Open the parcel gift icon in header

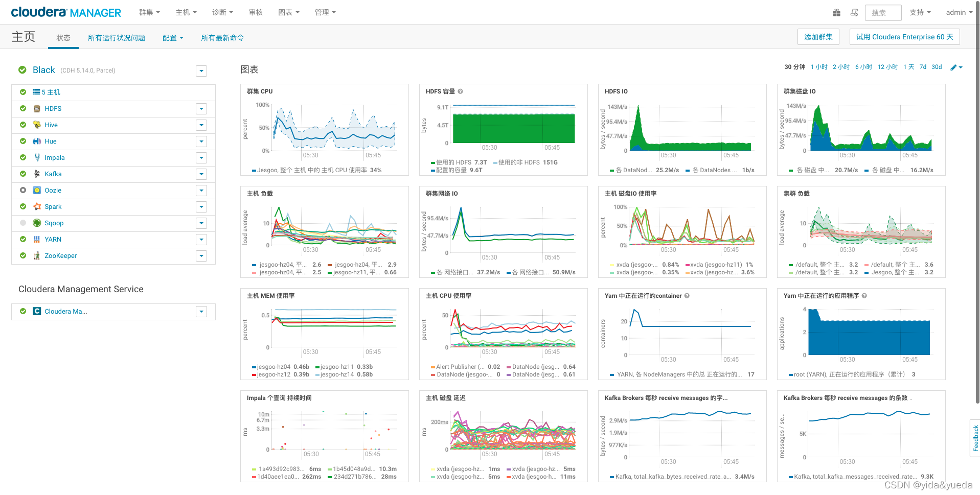pos(837,12)
